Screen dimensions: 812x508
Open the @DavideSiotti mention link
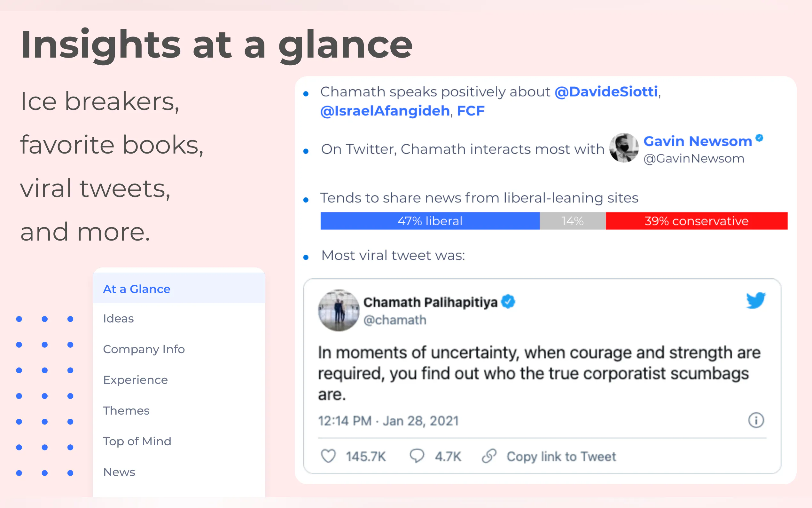click(606, 92)
